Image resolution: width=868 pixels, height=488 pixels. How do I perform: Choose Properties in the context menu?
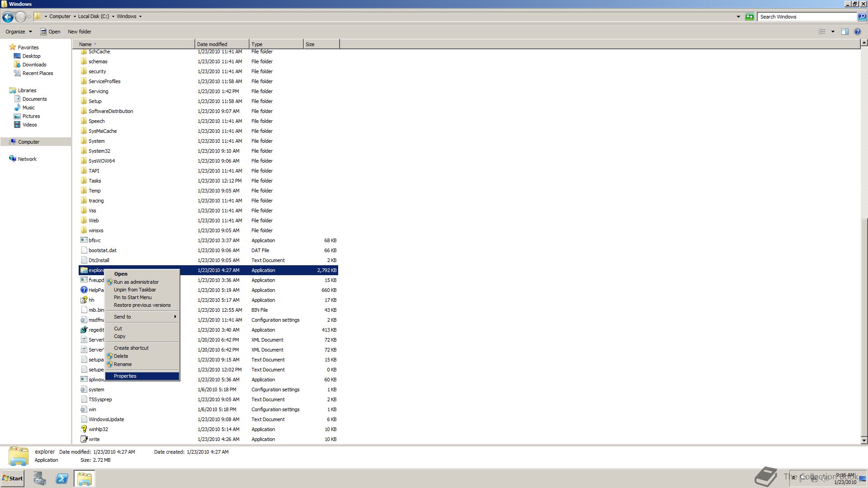pyautogui.click(x=142, y=376)
